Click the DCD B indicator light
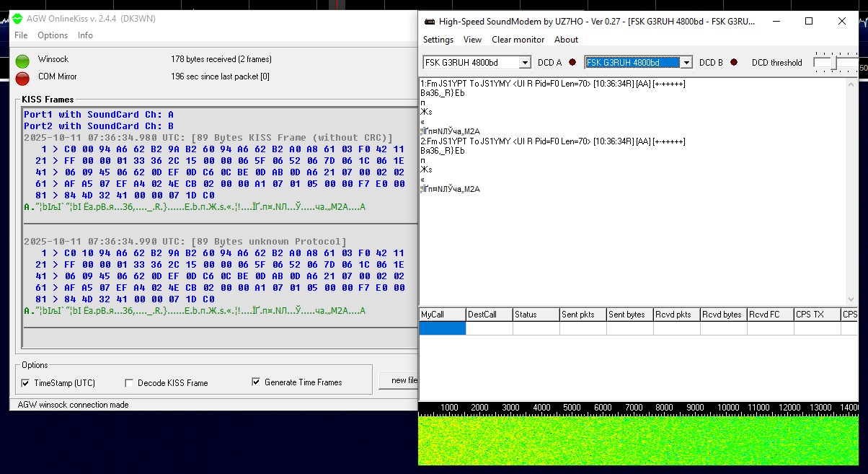 click(x=734, y=63)
